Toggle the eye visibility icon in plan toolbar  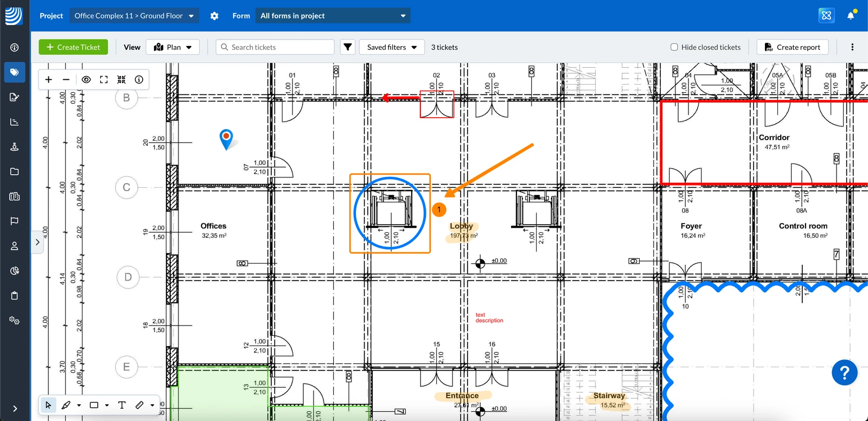coord(86,80)
